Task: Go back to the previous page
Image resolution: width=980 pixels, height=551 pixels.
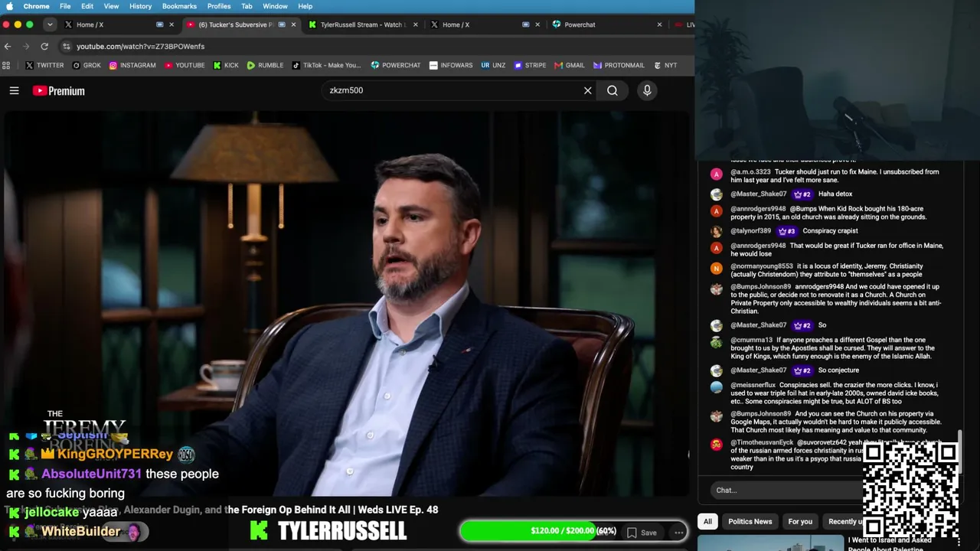Action: 8,46
